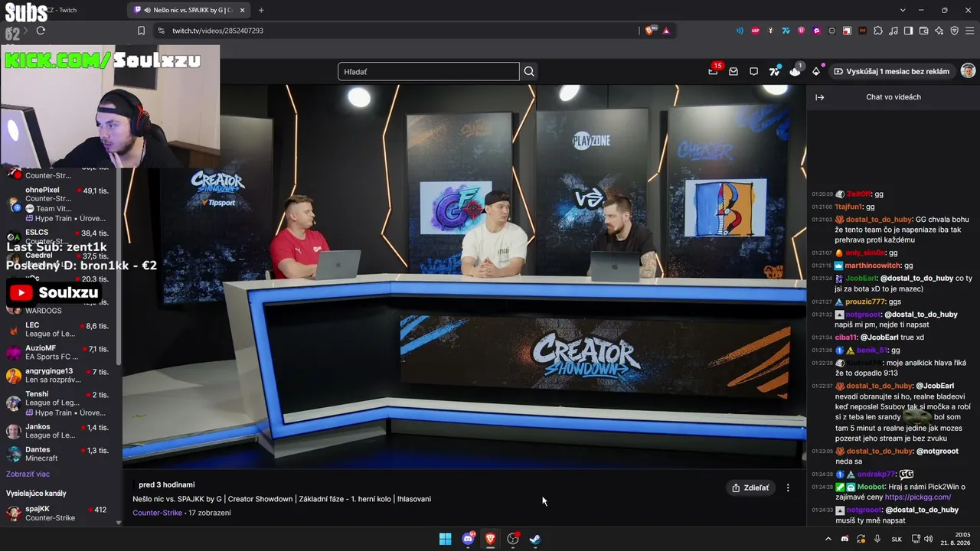Screen dimensions: 980x551
Task: Switch to the Nešlo nic vs. SPAJKK tab
Action: tap(188, 10)
